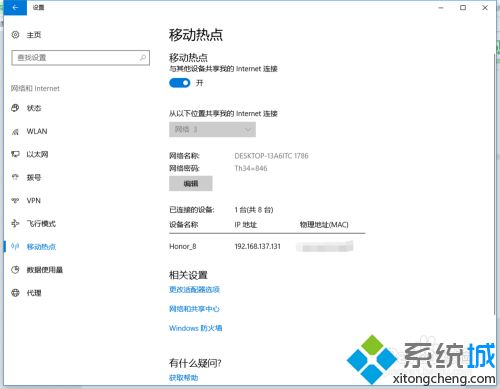
Task: Click the 物理地址(MAC) column header
Action: point(324,224)
